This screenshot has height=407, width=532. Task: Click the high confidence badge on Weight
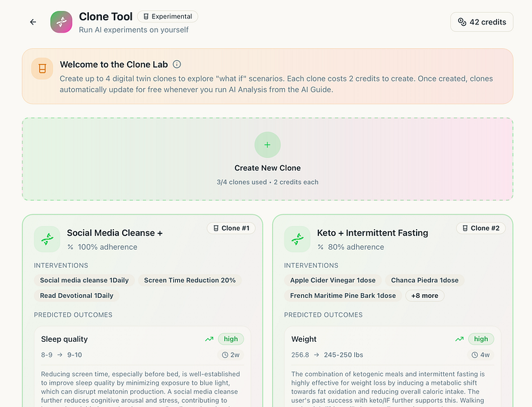pos(481,339)
